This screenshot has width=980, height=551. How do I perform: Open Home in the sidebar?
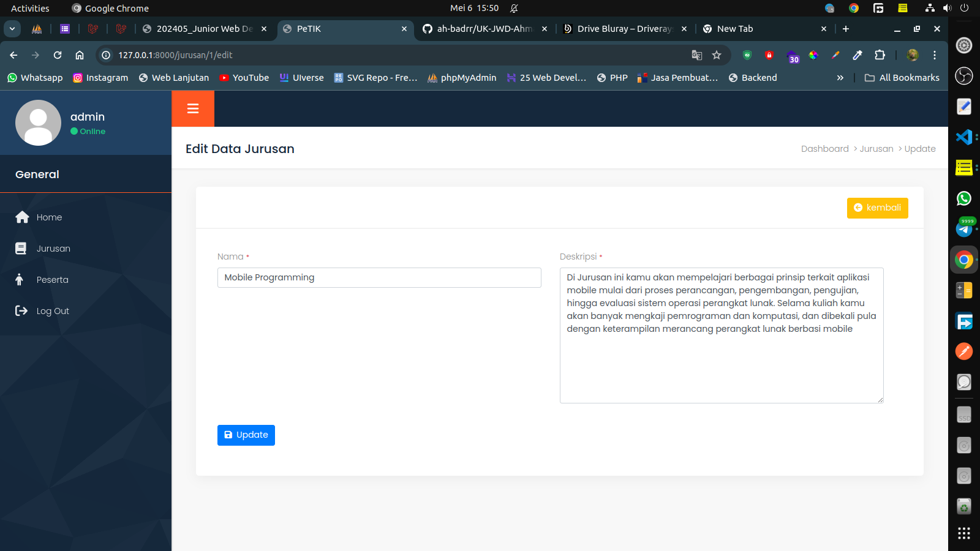tap(49, 217)
